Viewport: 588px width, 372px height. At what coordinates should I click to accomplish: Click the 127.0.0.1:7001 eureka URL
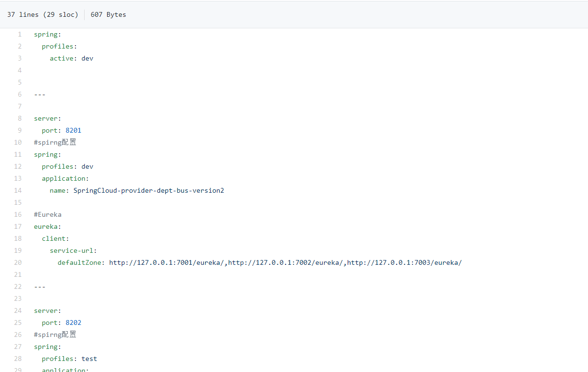(x=166, y=262)
